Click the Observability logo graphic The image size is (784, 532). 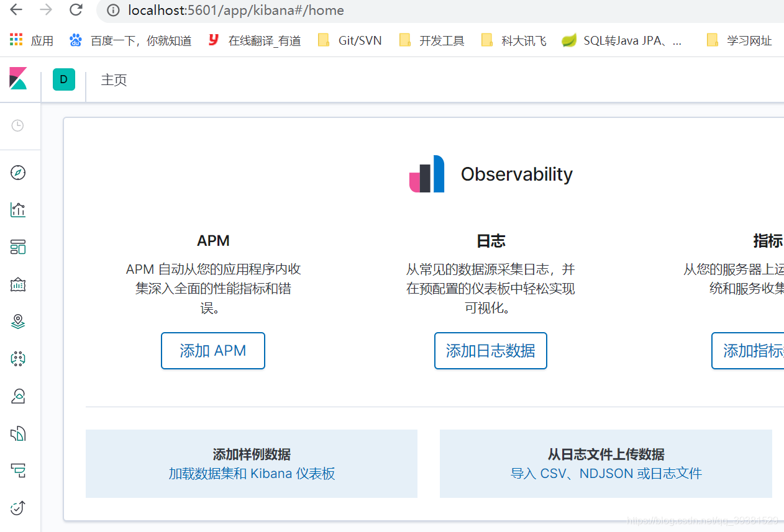[x=427, y=174]
